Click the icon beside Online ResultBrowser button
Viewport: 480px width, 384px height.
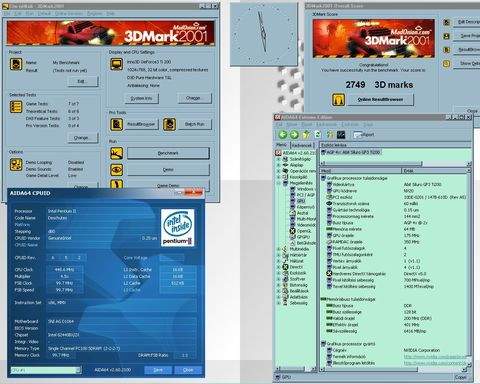338,100
